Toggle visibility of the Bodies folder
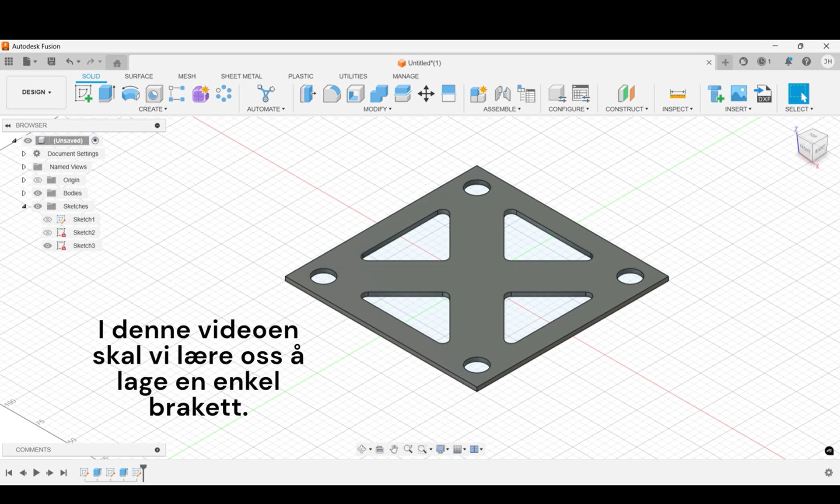 tap(38, 193)
